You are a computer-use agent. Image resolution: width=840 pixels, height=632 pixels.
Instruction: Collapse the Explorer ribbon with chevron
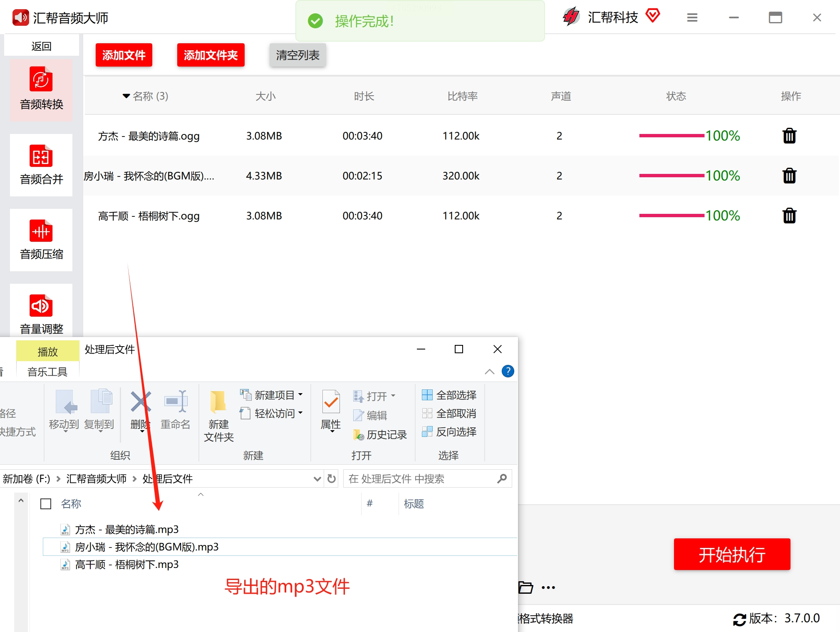490,372
